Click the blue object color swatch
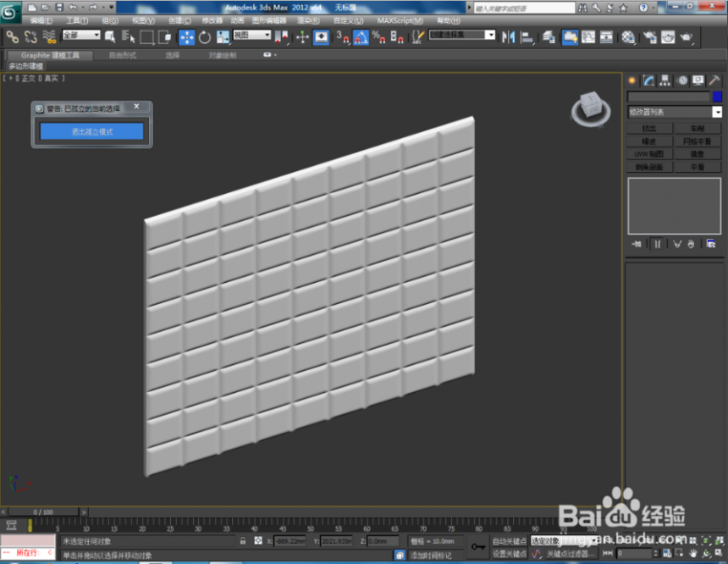This screenshot has height=564, width=728. [717, 97]
